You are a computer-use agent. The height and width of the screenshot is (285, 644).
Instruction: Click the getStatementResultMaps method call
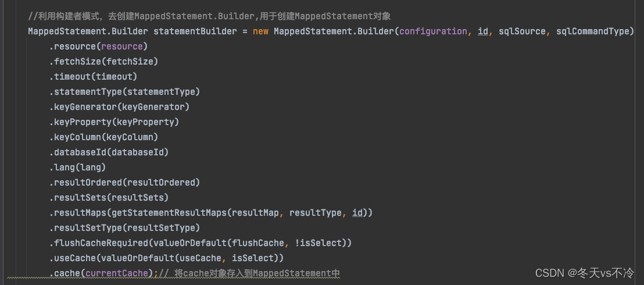169,213
